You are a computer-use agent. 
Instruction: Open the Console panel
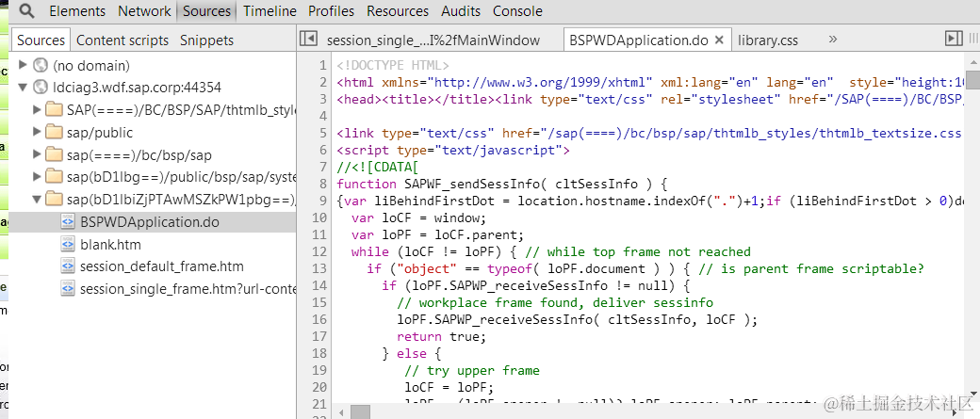coord(517,10)
